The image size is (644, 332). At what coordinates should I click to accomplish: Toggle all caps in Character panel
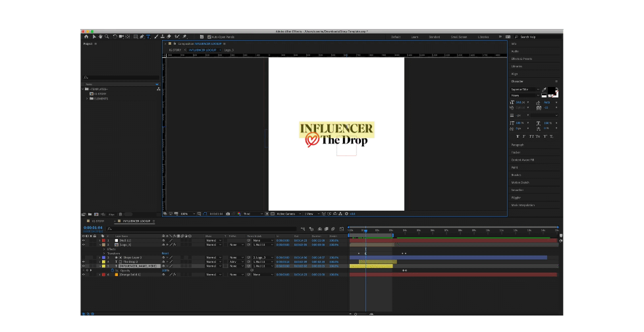pos(531,136)
